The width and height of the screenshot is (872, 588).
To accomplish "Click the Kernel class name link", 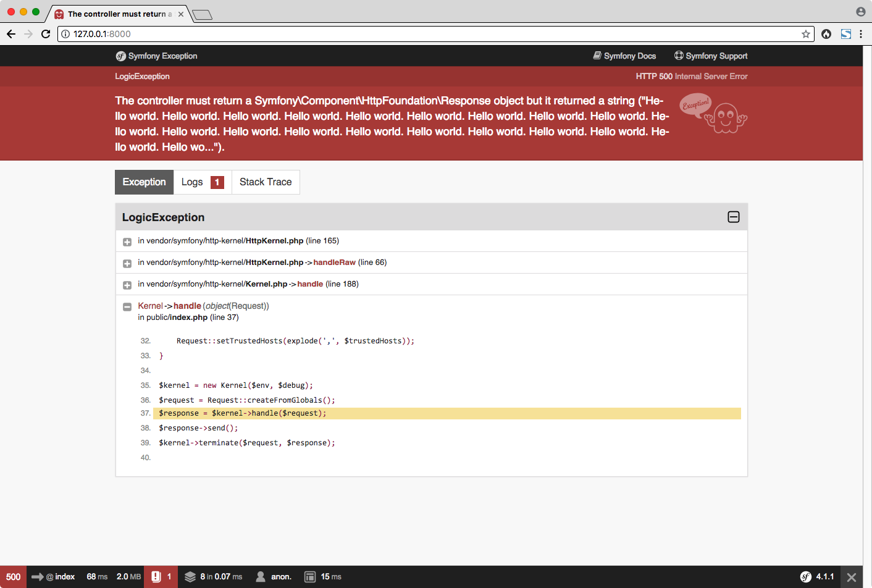I will (x=151, y=306).
